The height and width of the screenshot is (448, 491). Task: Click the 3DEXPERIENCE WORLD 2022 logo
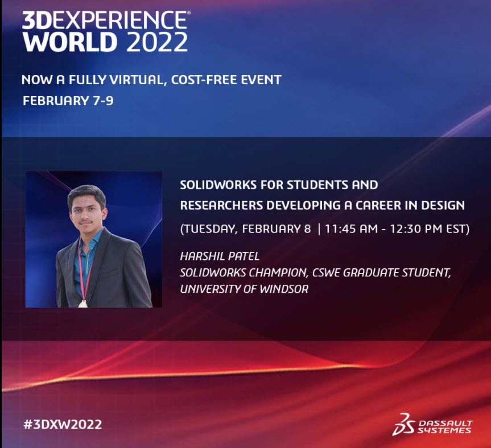coord(106,32)
